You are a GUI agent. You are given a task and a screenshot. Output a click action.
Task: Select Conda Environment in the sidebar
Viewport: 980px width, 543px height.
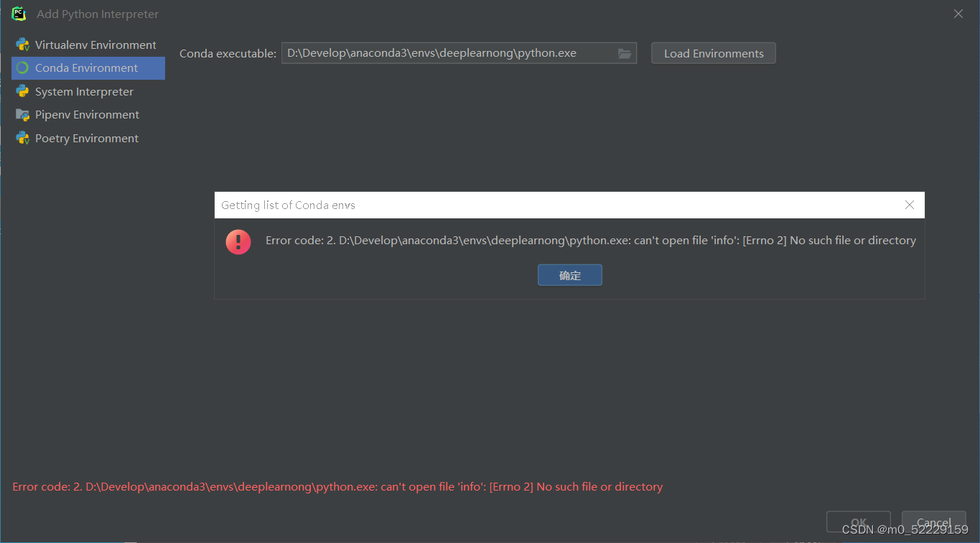click(x=88, y=68)
